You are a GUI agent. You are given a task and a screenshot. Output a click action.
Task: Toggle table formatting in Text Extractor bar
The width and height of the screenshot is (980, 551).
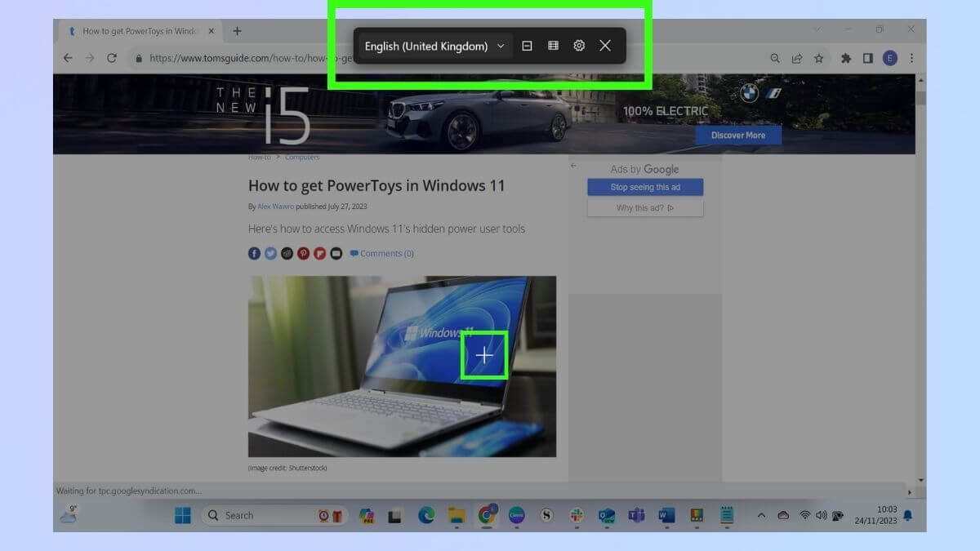coord(553,46)
